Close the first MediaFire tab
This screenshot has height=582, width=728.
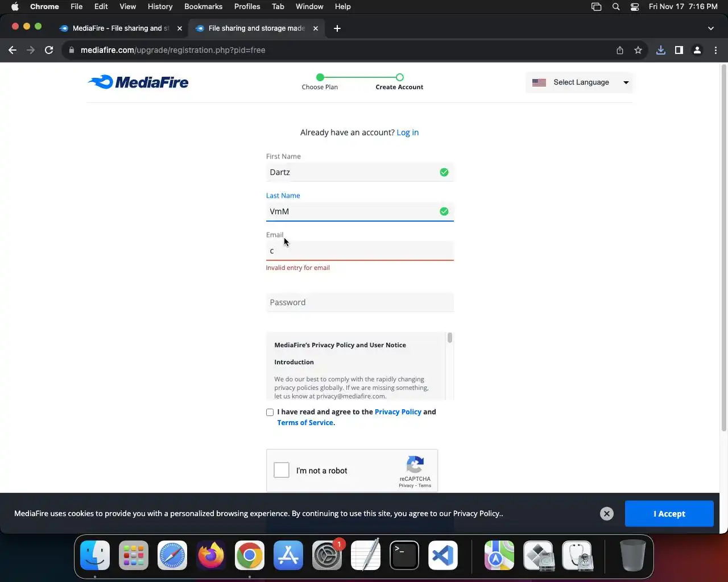point(180,28)
